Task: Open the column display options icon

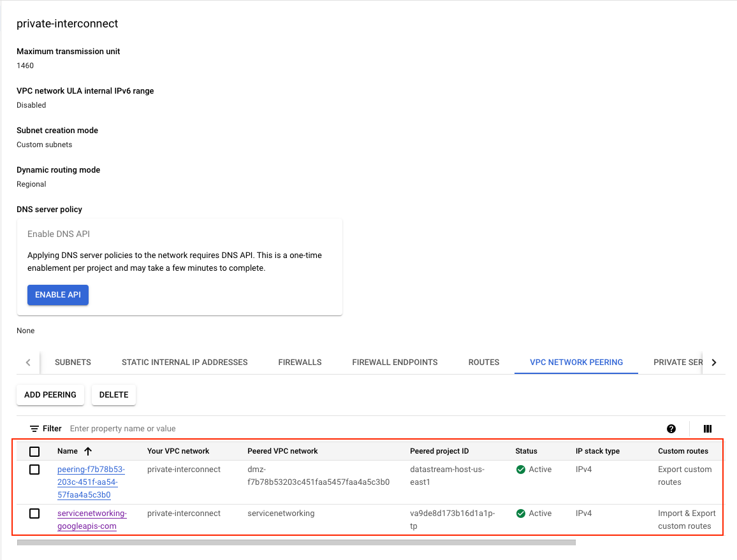Action: [x=707, y=429]
